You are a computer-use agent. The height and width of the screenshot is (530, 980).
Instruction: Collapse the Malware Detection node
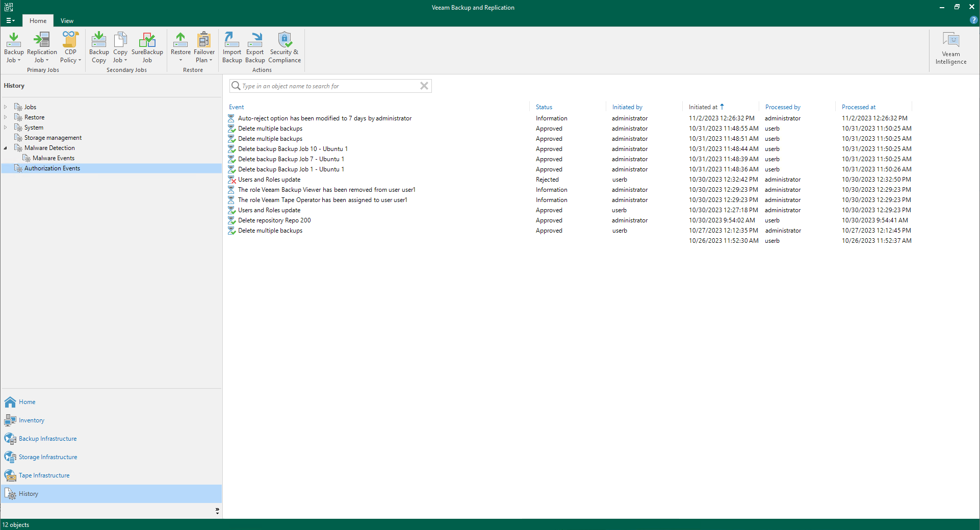[6, 148]
